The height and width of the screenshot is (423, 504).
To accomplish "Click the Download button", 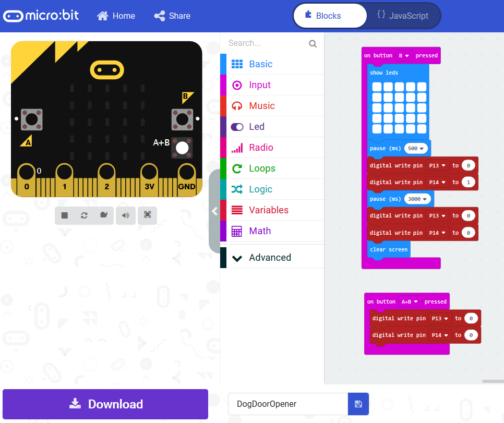I will pyautogui.click(x=105, y=404).
